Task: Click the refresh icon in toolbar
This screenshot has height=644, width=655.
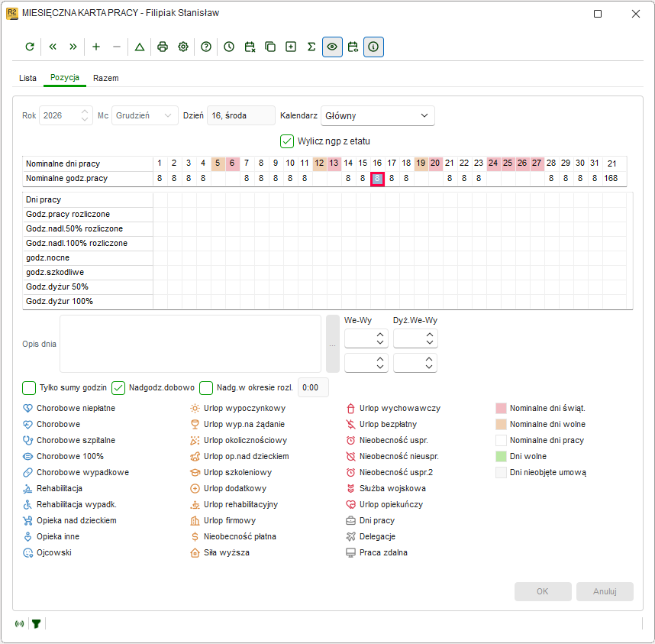Action: [30, 47]
